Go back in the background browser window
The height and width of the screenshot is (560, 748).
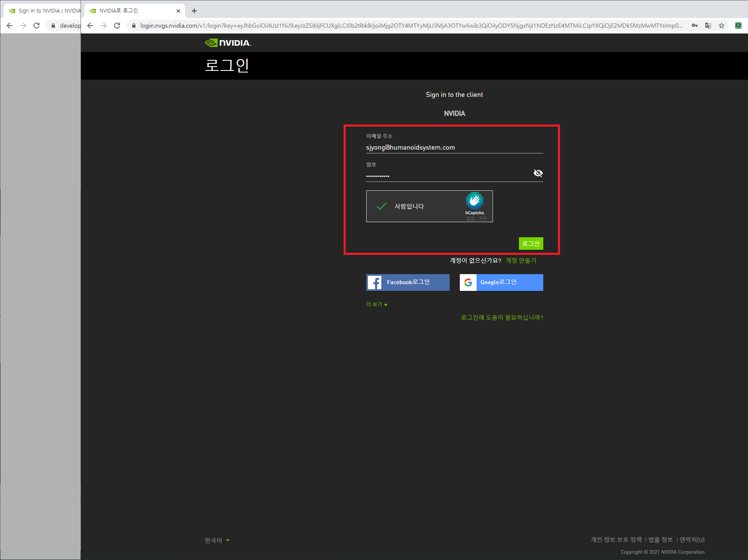point(10,26)
